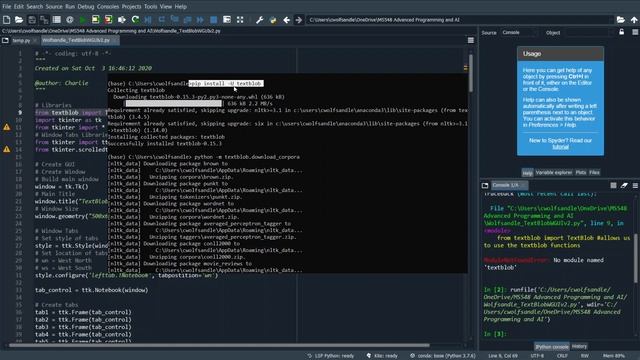The width and height of the screenshot is (640, 360).
Task: Start debugging with the debug file icon
Action: [x=148, y=20]
